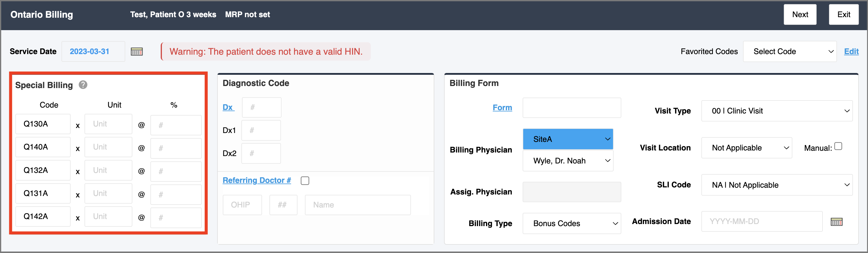Focus the Unit field for code Q130A
The width and height of the screenshot is (868, 253).
point(108,124)
